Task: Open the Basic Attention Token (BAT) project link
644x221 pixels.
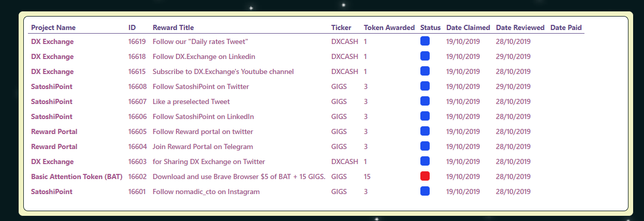Action: coord(77,176)
